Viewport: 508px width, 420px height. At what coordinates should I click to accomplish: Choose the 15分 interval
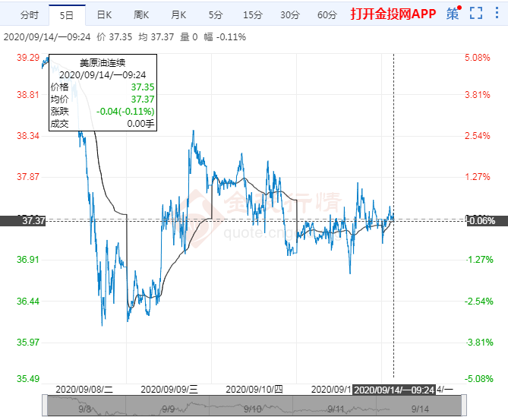[253, 14]
